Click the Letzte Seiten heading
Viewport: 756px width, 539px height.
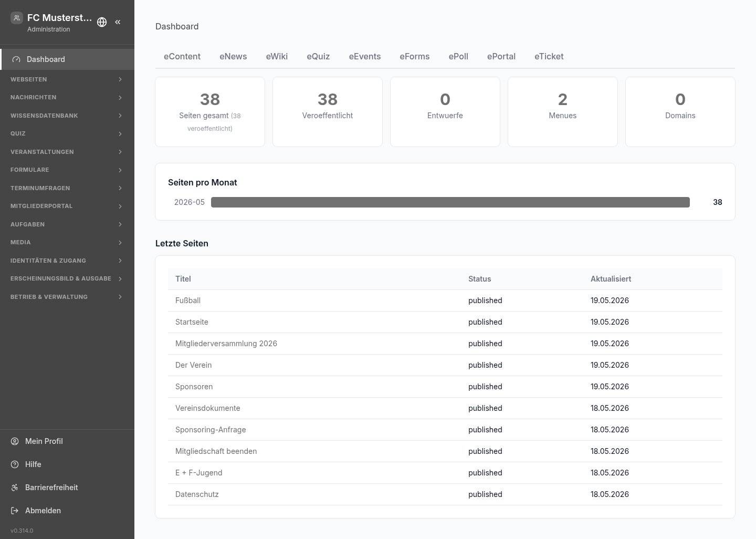[x=182, y=243]
